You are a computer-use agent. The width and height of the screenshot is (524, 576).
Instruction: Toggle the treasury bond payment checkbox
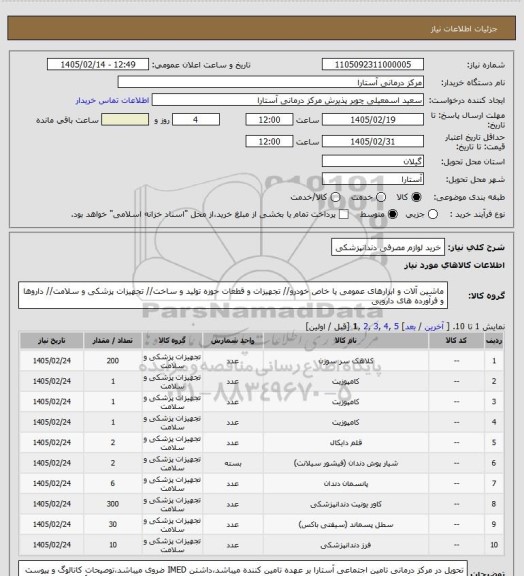344,214
